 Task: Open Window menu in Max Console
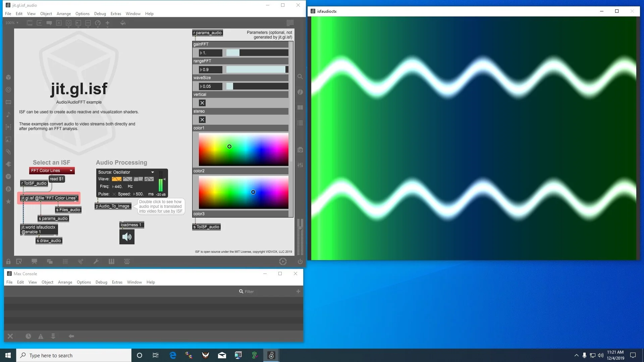tap(135, 282)
